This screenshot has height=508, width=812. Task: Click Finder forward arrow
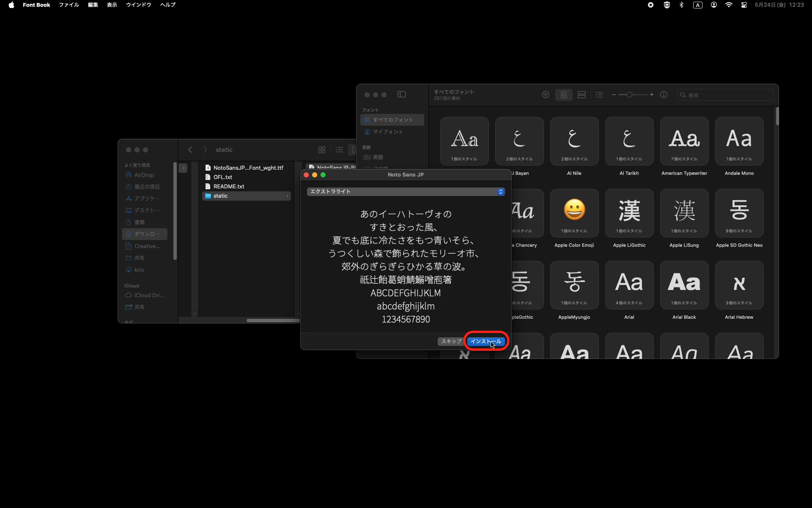click(205, 150)
